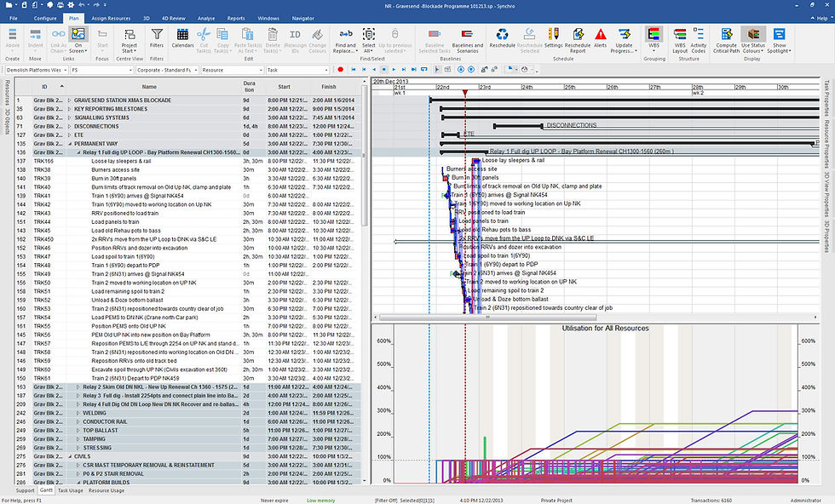The height and width of the screenshot is (504, 835).
Task: Expand GRAVESEND STATION XMAS BLOCKADE row
Action: point(69,100)
